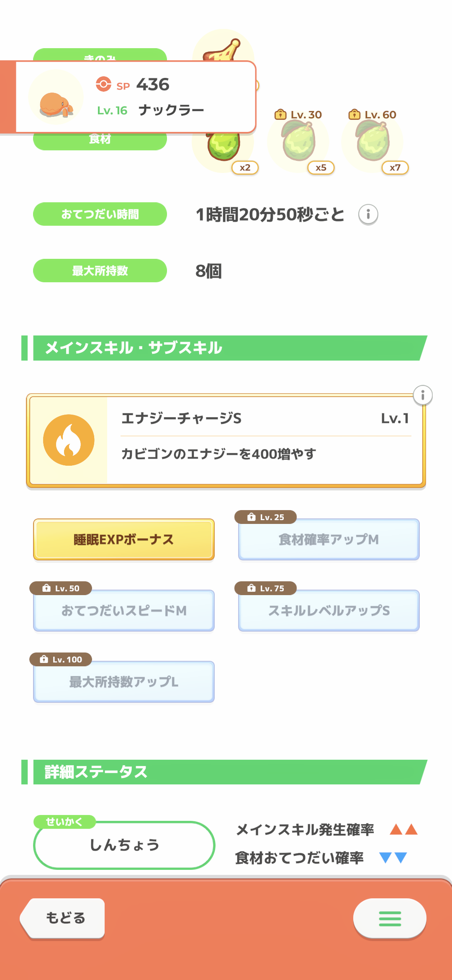This screenshot has height=980, width=452.
Task: Tap the berry icon at top
Action: pos(223,48)
